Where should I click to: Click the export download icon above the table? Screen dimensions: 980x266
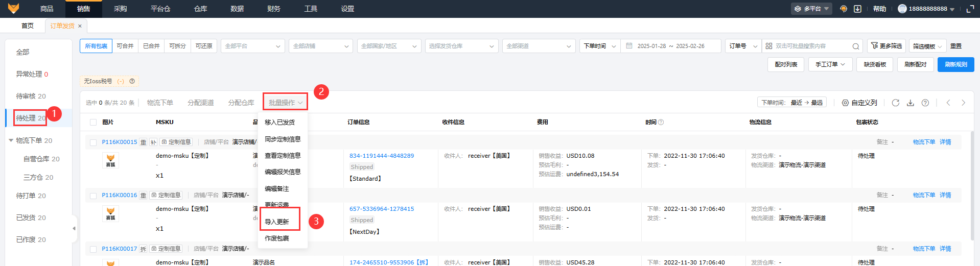point(910,103)
